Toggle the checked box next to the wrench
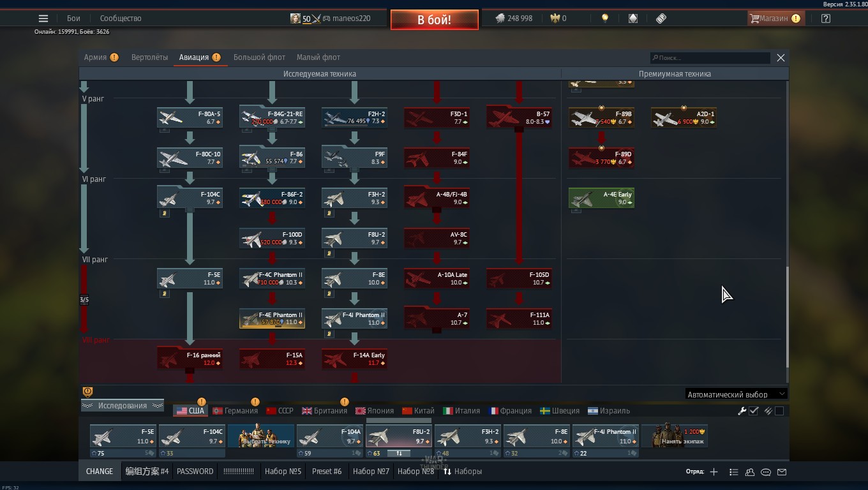This screenshot has height=490, width=868. coord(754,411)
